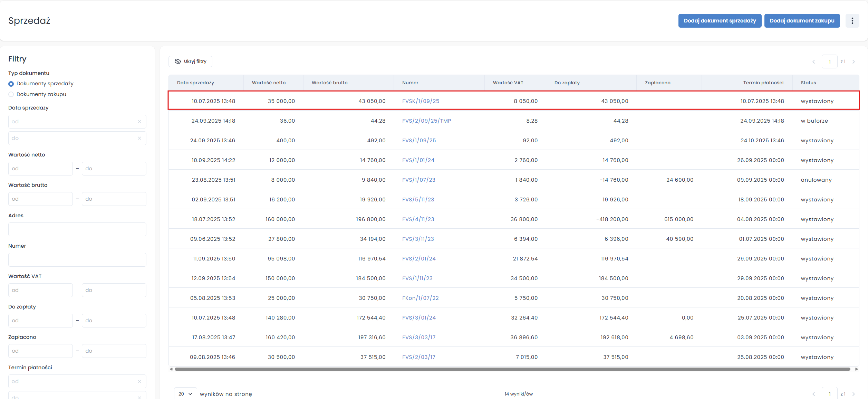This screenshot has height=399, width=868.
Task: Go to previous page using top arrow
Action: click(814, 62)
